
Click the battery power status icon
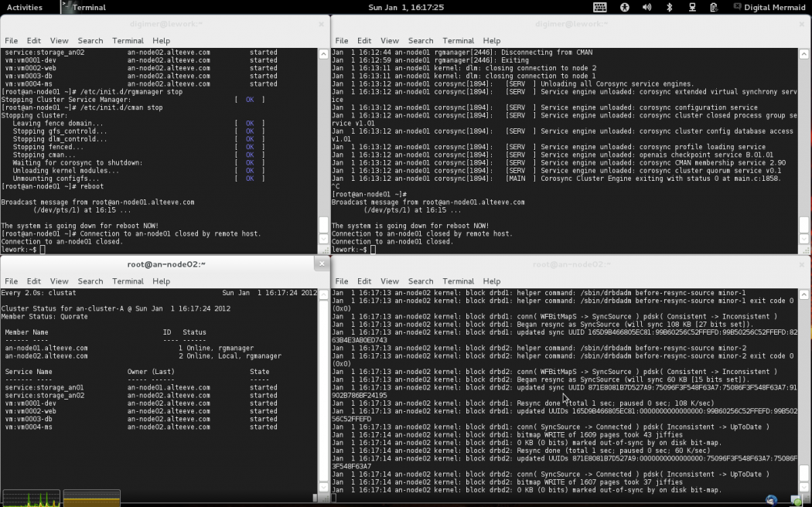coord(715,7)
